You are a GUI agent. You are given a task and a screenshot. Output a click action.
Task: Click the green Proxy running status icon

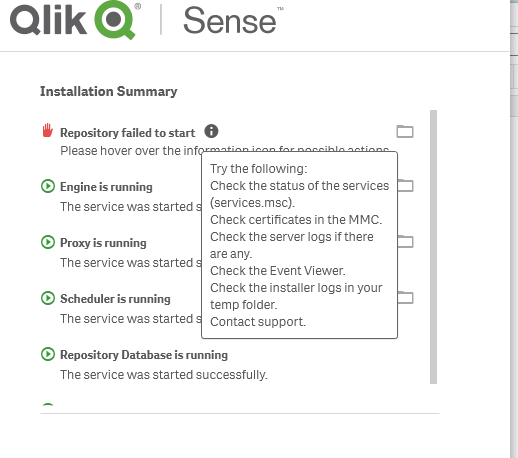[48, 242]
